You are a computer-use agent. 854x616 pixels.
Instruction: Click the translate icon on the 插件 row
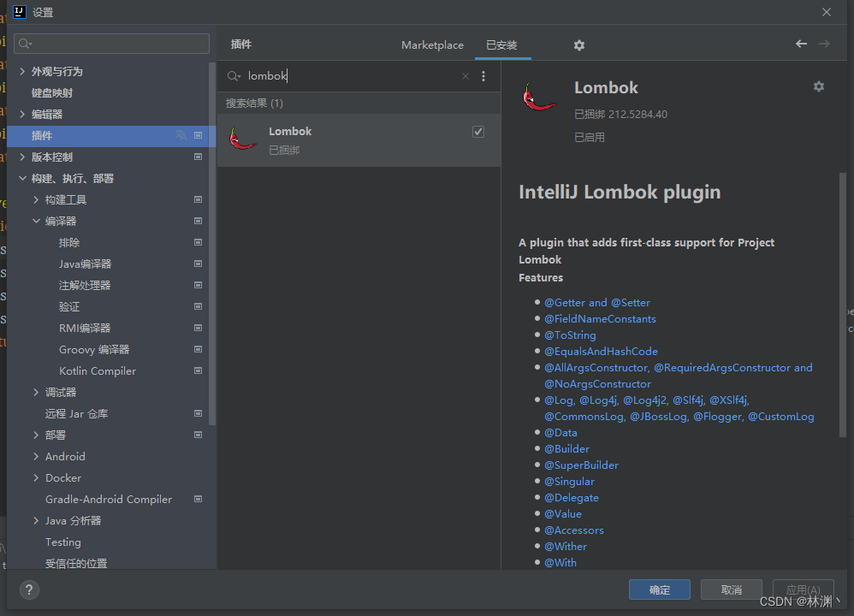pos(181,135)
